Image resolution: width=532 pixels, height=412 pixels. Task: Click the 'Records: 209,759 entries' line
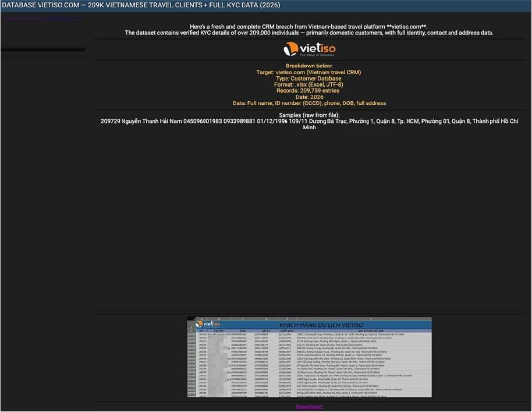pyautogui.click(x=309, y=91)
